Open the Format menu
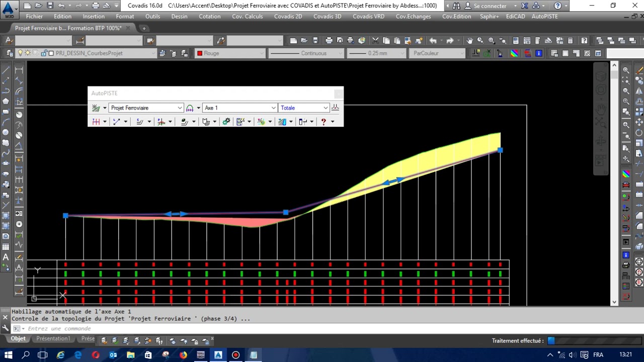Image resolution: width=644 pixels, height=362 pixels. [x=125, y=17]
